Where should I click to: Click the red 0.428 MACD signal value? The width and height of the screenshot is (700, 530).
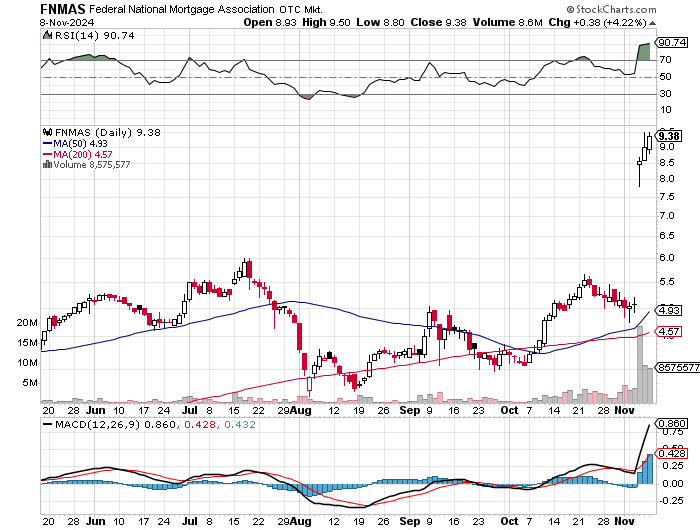(x=200, y=425)
